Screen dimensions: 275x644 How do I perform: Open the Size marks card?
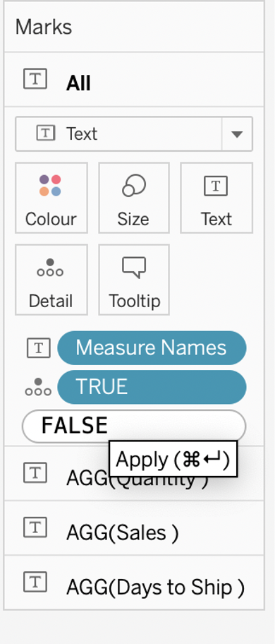point(133,198)
